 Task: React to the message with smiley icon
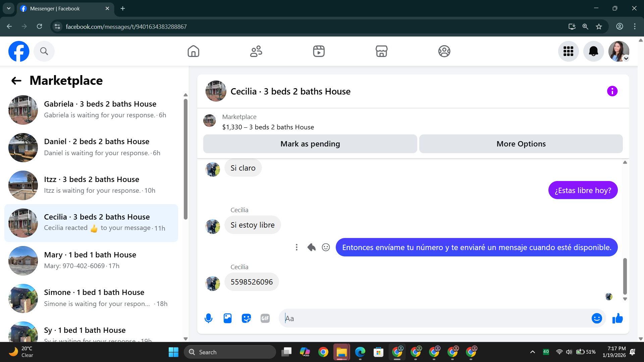tap(326, 247)
